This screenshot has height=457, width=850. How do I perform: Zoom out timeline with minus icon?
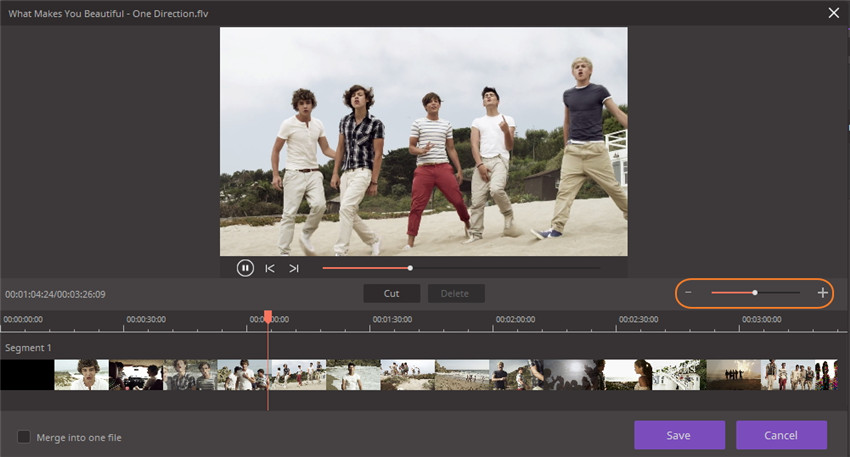click(688, 293)
